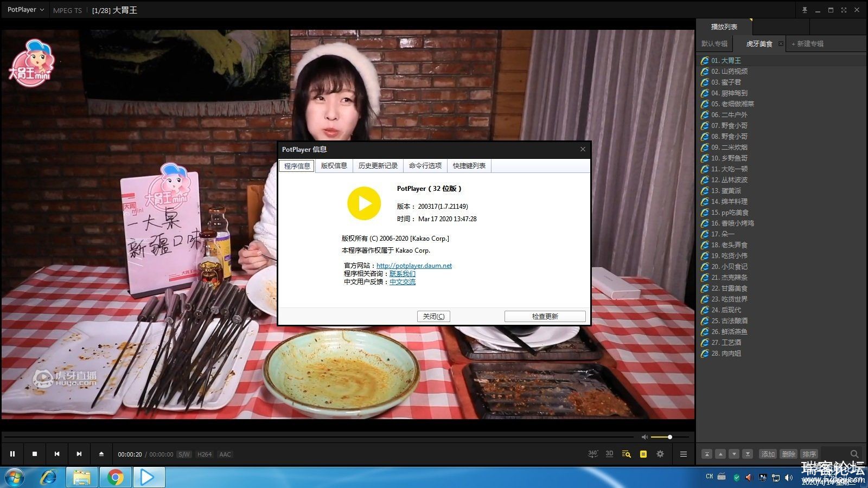Click the 检查更新 button
This screenshot has height=488, width=868.
(545, 316)
